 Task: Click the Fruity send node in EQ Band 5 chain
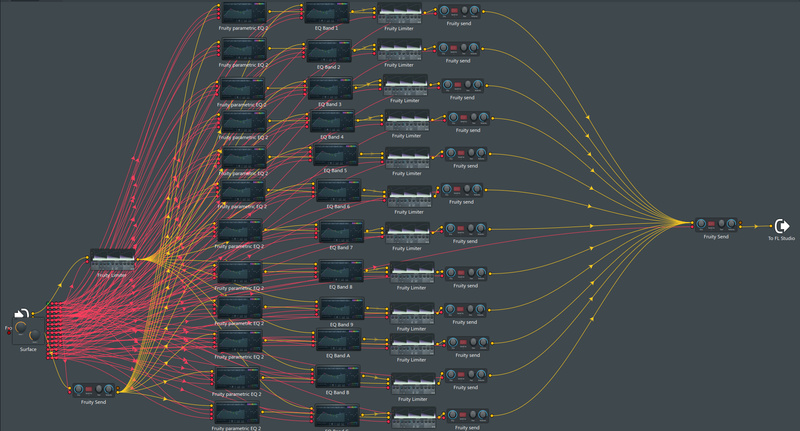click(466, 154)
